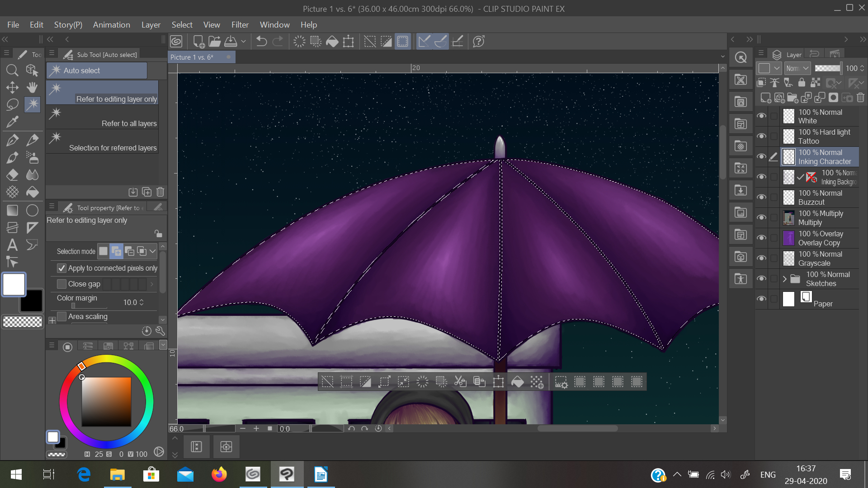868x488 pixels.
Task: Click the Delete layer trash icon
Action: 860,98
